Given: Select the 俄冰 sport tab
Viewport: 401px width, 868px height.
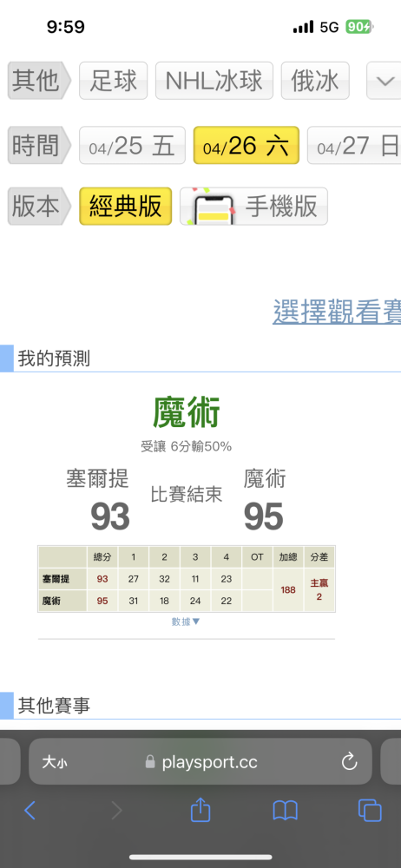Looking at the screenshot, I should pyautogui.click(x=315, y=81).
